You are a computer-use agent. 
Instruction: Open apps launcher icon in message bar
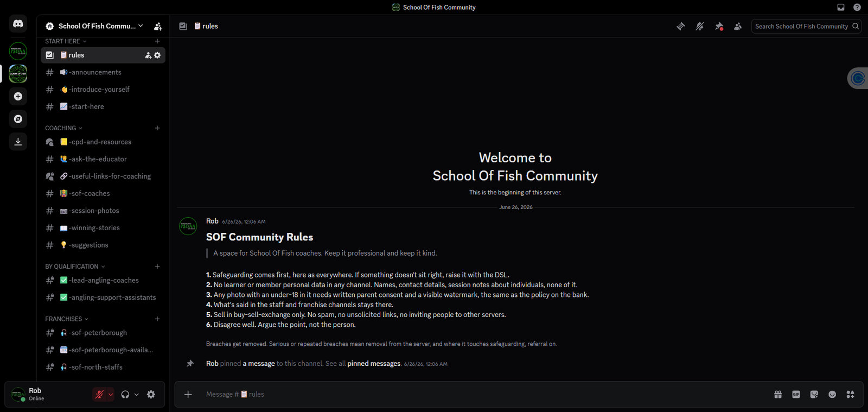(x=850, y=395)
